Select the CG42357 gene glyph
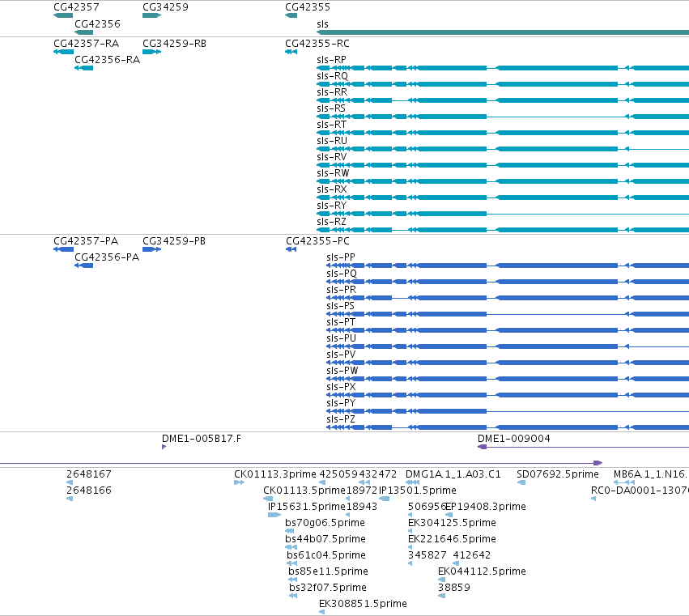The height and width of the screenshot is (616, 689). tap(63, 15)
